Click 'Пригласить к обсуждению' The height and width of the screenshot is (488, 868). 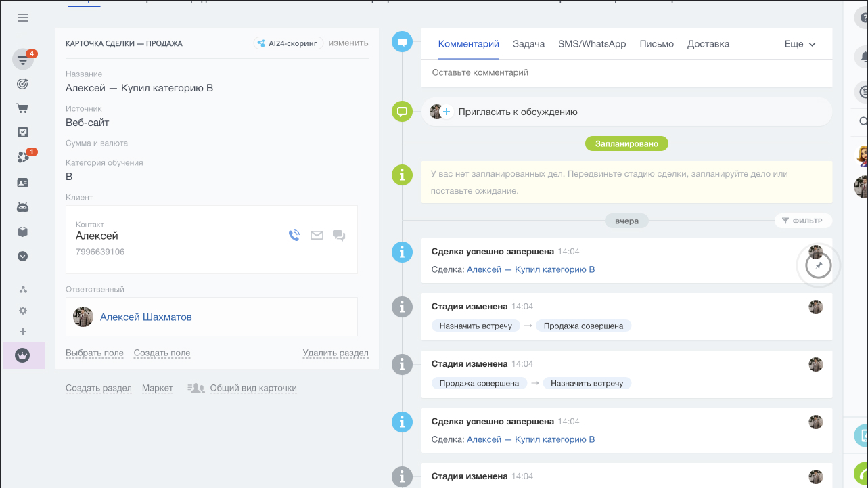click(x=518, y=112)
